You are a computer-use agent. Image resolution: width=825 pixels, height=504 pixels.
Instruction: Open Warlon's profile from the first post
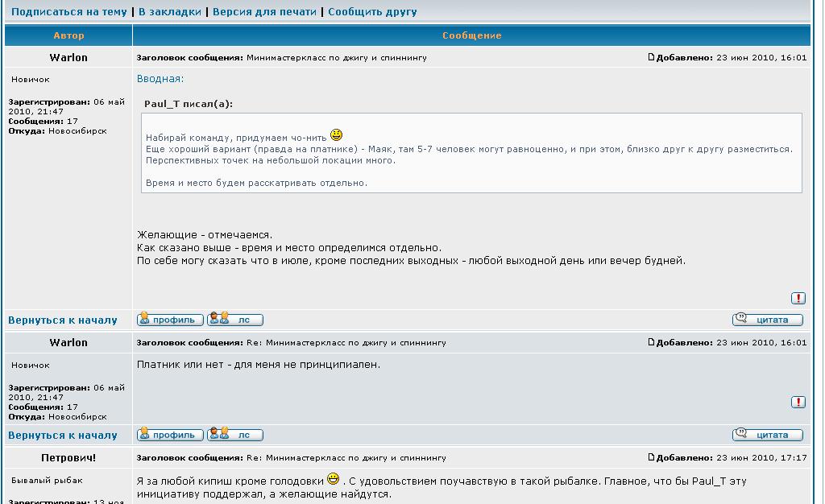pos(169,320)
